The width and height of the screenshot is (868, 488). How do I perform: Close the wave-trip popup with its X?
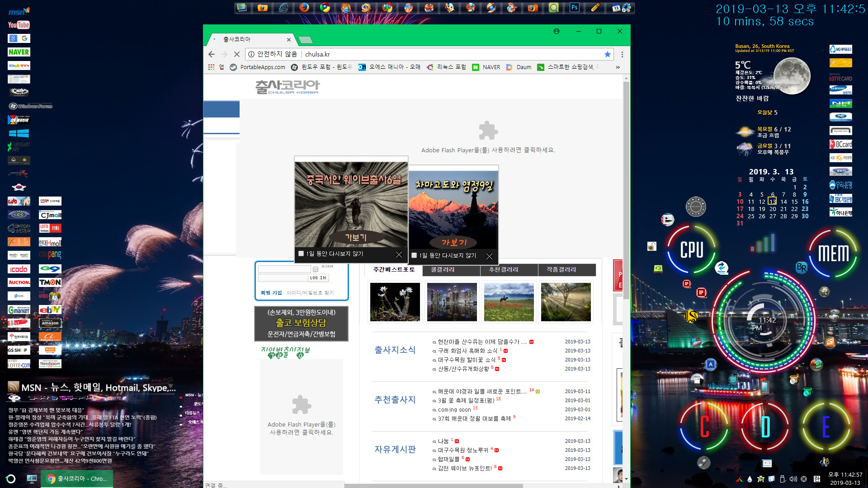(x=399, y=255)
